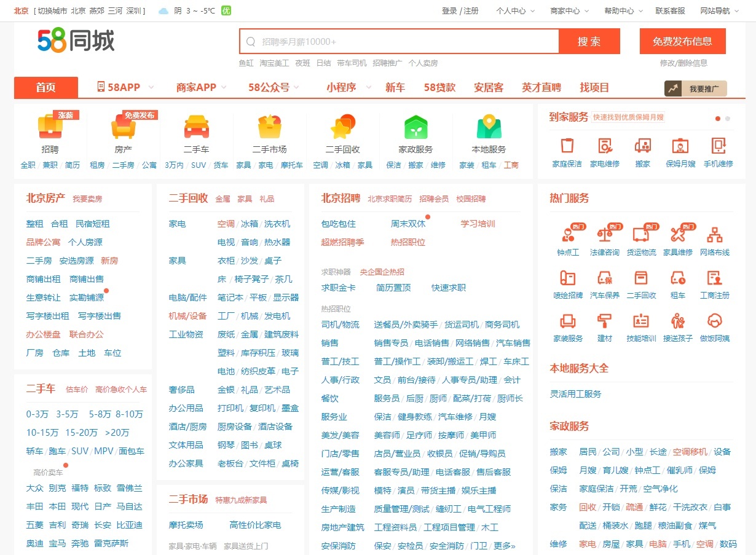This screenshot has height=555, width=756.
Task: Expand the 小程序 nav dropdown
Action: [348, 87]
